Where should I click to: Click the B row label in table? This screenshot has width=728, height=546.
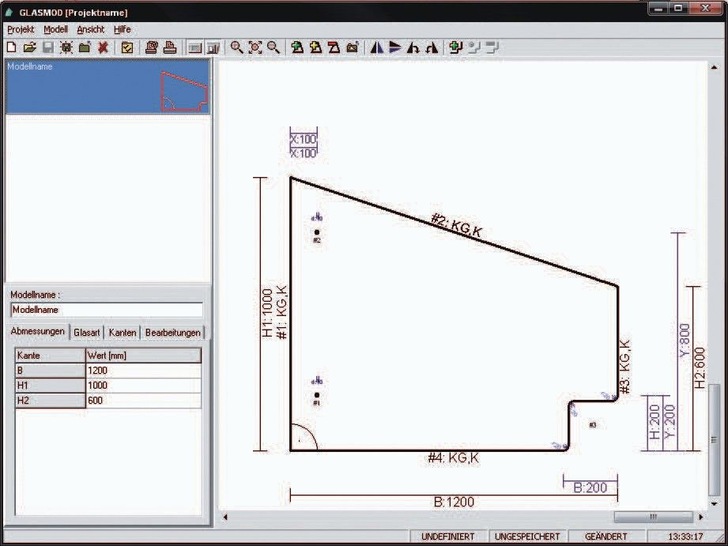coord(50,370)
